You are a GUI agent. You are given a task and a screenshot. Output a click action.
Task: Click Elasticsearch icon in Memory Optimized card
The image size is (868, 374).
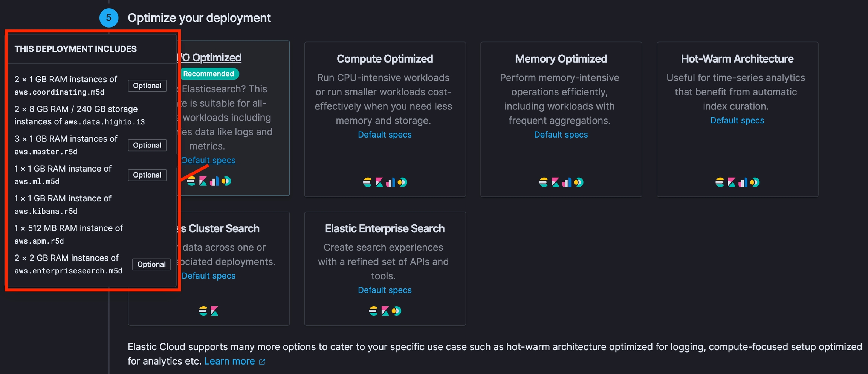(x=544, y=182)
